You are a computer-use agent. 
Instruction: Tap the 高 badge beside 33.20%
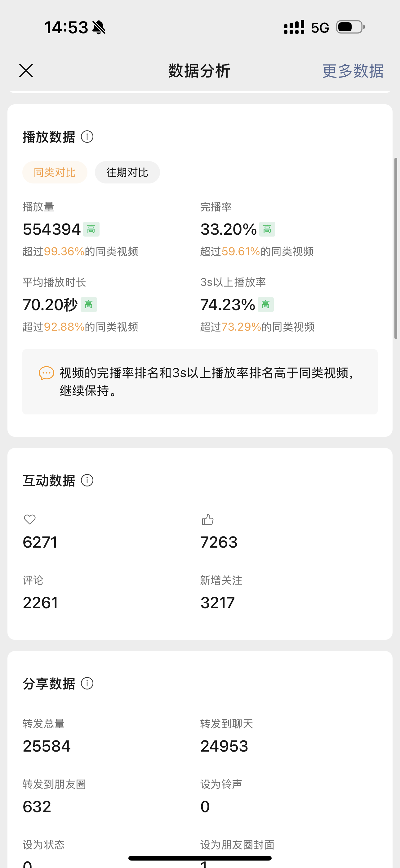point(267,229)
